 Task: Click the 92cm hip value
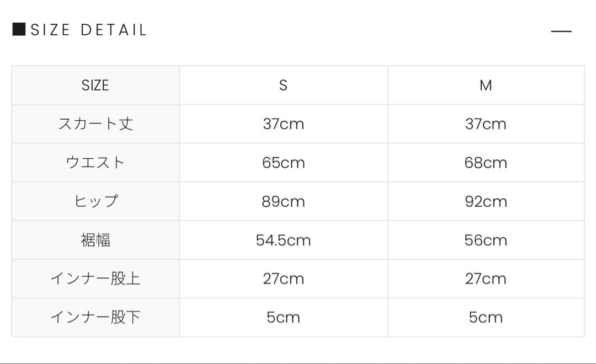[x=486, y=201]
